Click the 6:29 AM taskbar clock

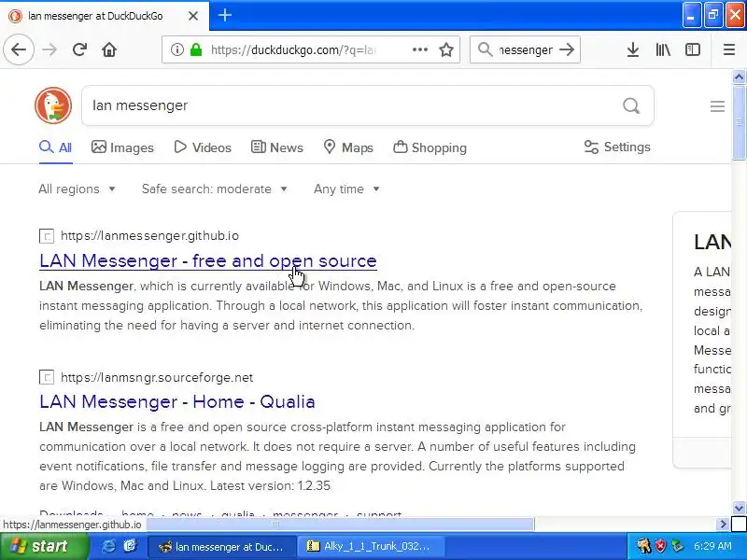pos(712,546)
